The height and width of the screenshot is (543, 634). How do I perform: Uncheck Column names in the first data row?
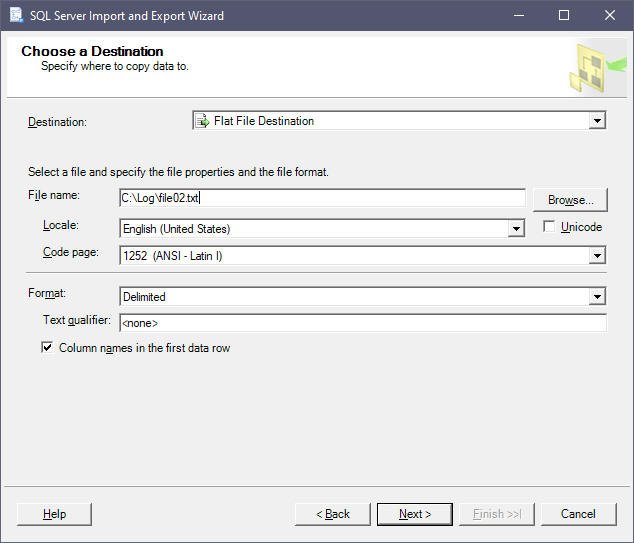tap(47, 347)
